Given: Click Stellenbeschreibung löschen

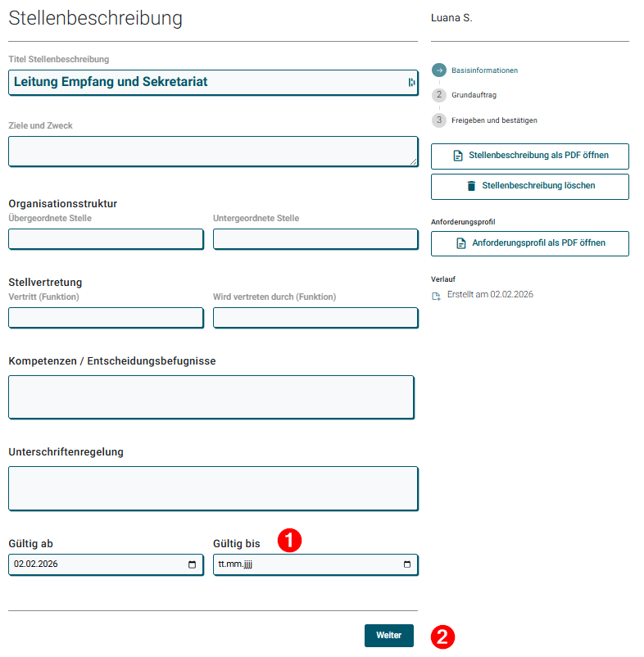Looking at the screenshot, I should point(529,186).
